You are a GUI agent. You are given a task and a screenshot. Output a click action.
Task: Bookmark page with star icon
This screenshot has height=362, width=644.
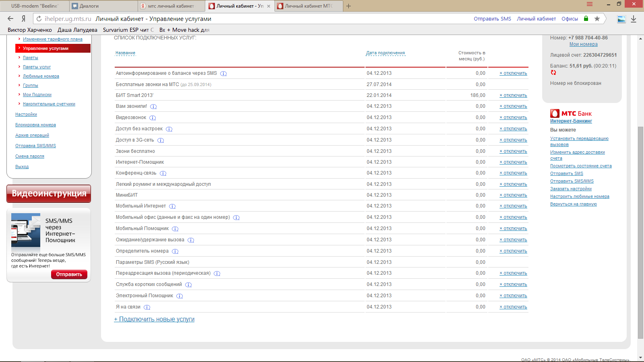(597, 19)
